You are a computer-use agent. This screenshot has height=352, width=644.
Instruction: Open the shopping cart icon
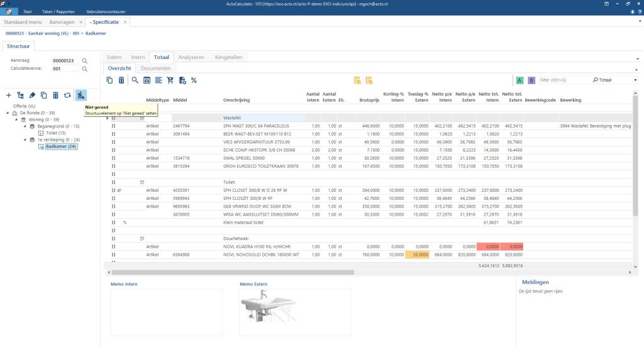coord(170,80)
